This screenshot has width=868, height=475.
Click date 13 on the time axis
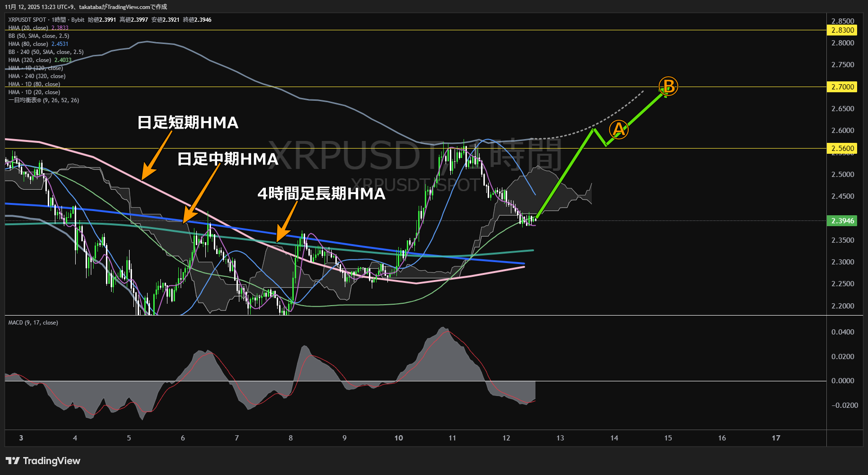click(x=560, y=438)
